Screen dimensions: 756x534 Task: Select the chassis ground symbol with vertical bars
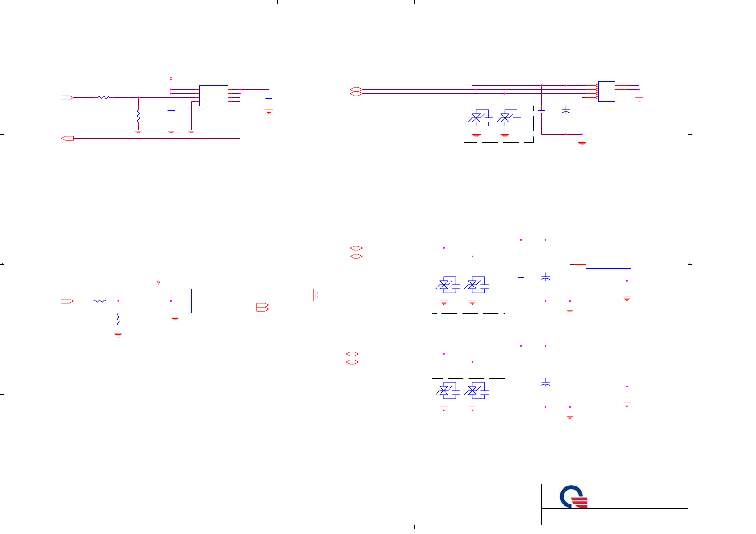pos(316,295)
